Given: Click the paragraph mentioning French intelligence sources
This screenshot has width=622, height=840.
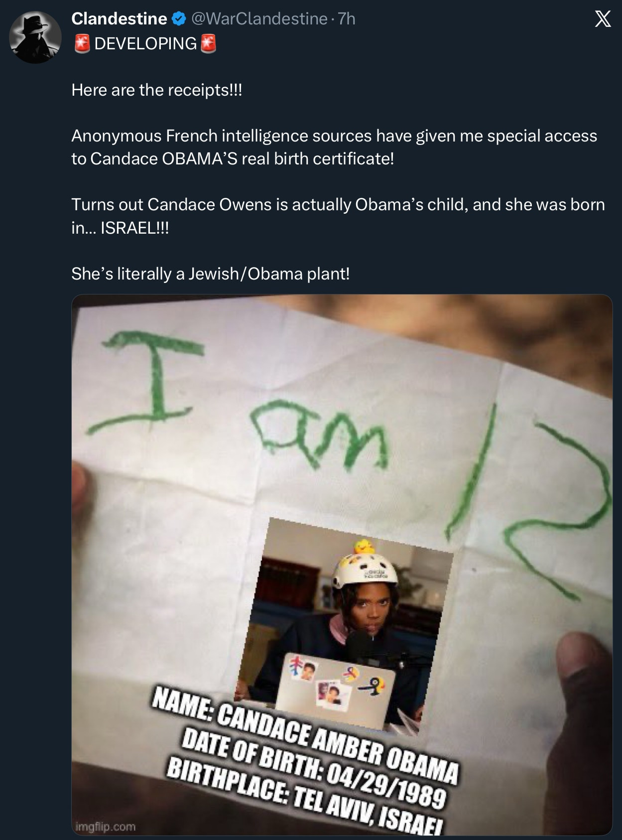Looking at the screenshot, I should 334,147.
